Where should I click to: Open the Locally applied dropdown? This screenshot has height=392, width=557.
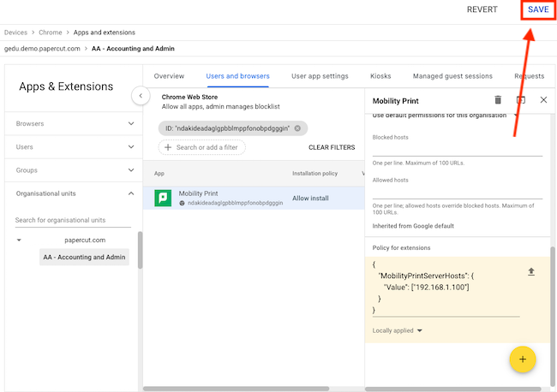tap(397, 330)
